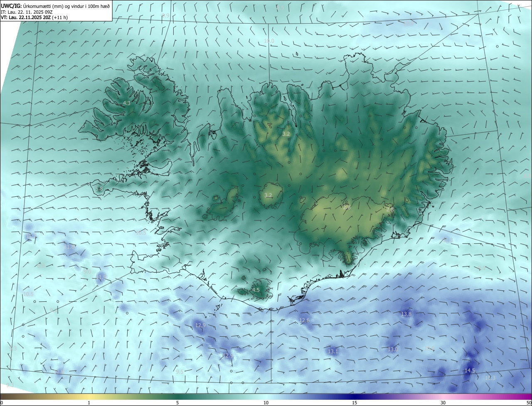Click the 13.0 value label on the map
Screen dimensions: 532x406
click(393, 349)
